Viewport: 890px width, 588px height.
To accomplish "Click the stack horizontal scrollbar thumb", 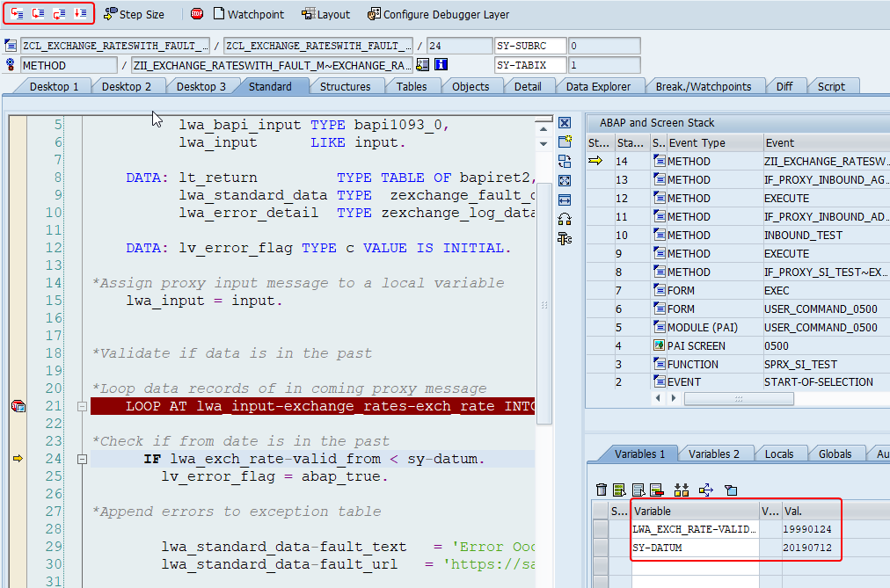I will tap(739, 399).
